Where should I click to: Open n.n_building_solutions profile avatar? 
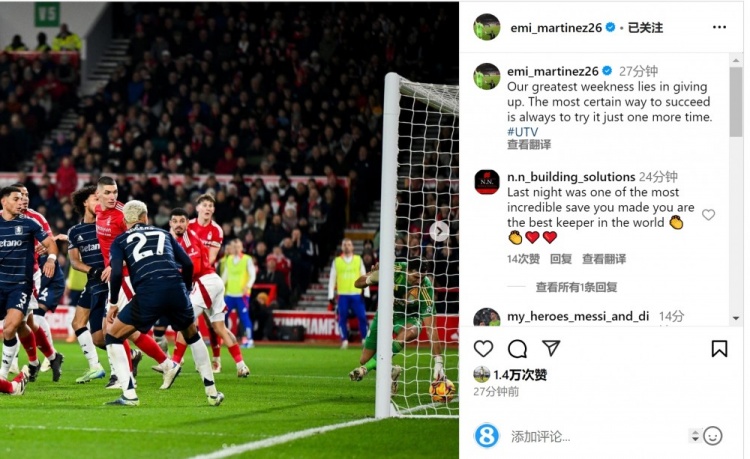coord(487,182)
